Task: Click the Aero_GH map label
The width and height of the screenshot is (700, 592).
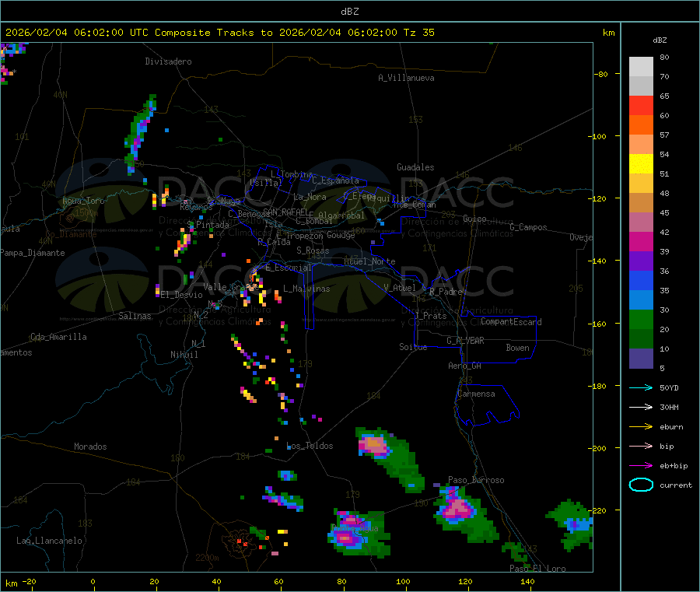Action: point(465,366)
